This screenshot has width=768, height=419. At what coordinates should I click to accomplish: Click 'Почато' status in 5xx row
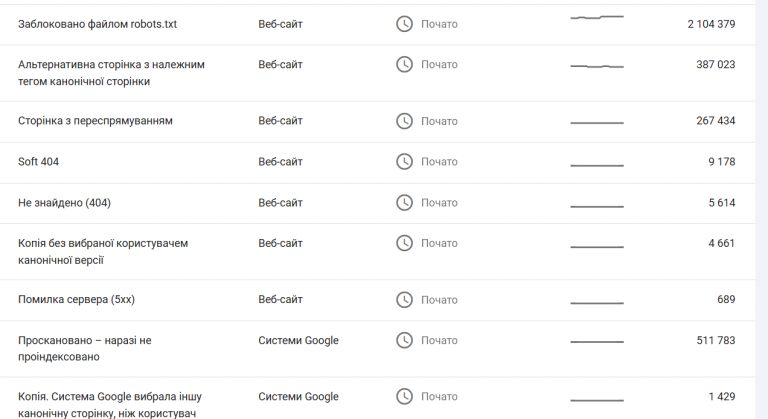tap(439, 300)
